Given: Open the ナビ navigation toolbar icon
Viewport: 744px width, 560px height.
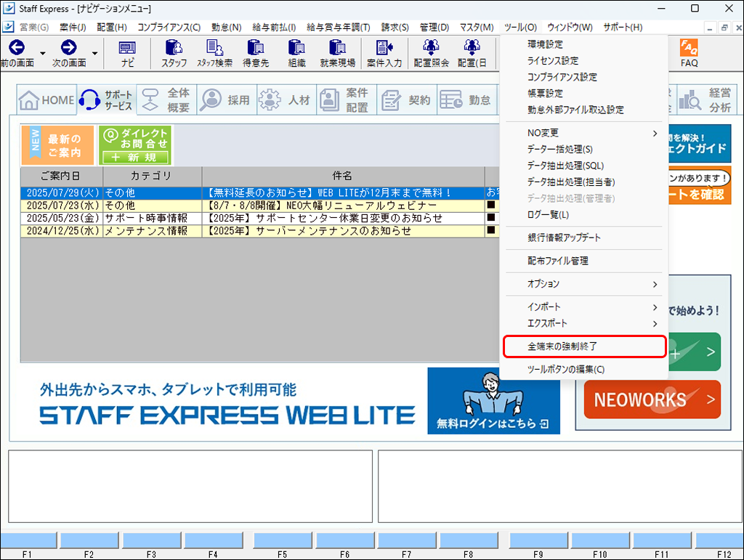Looking at the screenshot, I should click(x=127, y=54).
